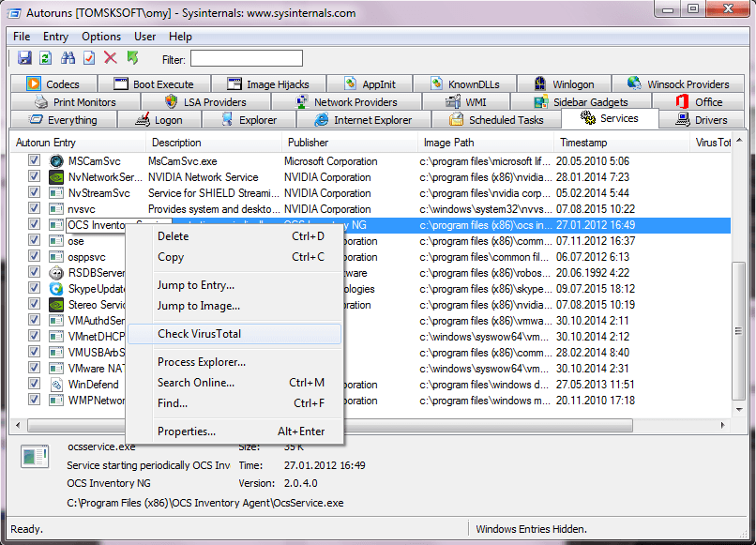Click the vertical scrollbar down arrow

739,410
